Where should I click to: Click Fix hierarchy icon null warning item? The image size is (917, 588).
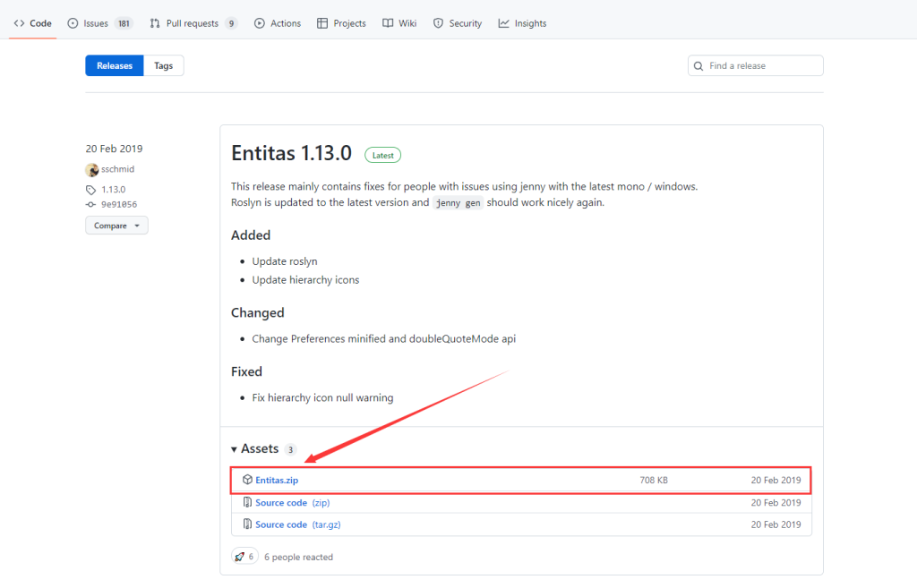point(322,397)
